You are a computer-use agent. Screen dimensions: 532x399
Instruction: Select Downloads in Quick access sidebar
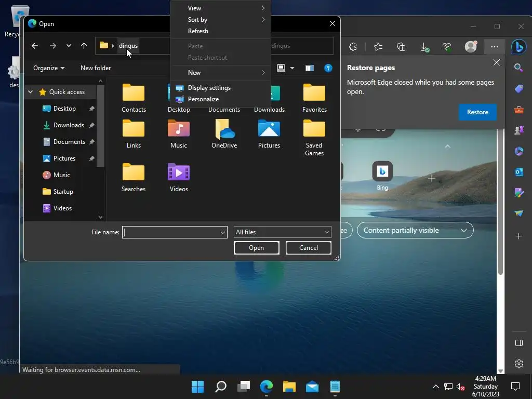point(69,125)
